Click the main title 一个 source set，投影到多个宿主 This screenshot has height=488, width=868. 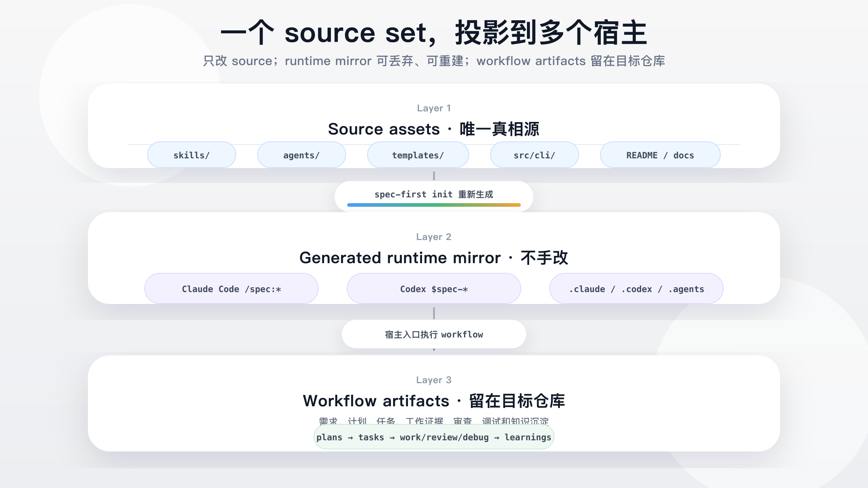(x=434, y=33)
